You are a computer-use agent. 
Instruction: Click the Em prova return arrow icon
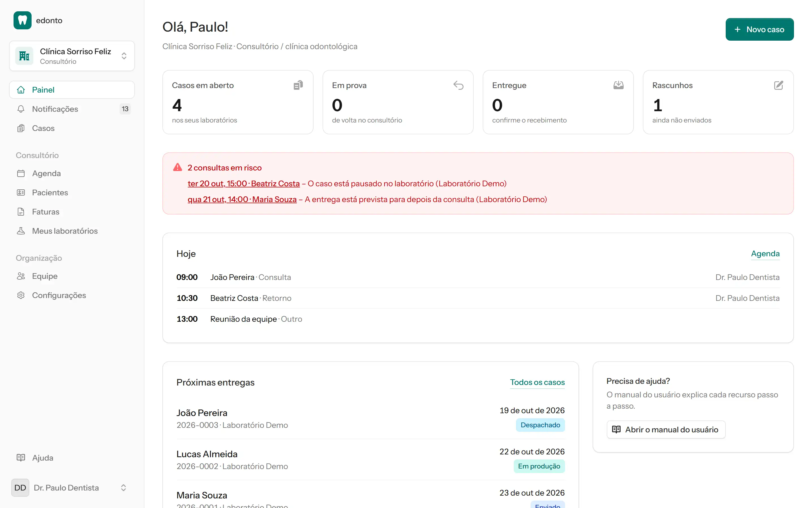[458, 85]
